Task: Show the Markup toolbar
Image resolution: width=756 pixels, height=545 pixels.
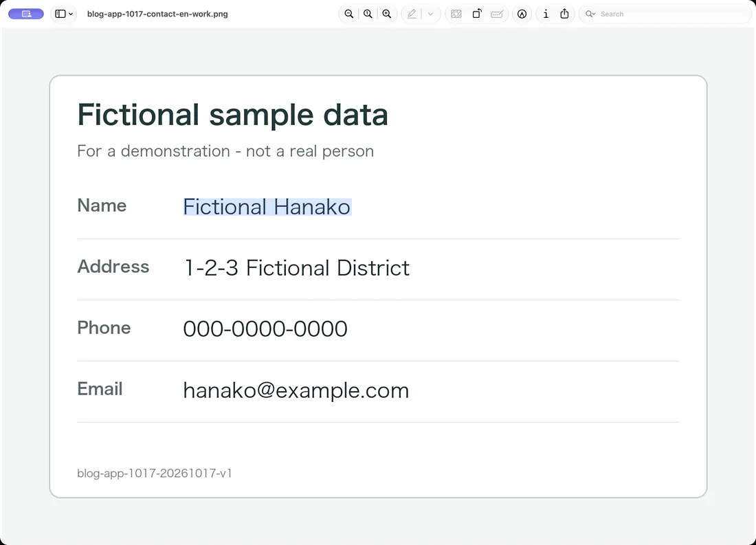Action: 522,14
